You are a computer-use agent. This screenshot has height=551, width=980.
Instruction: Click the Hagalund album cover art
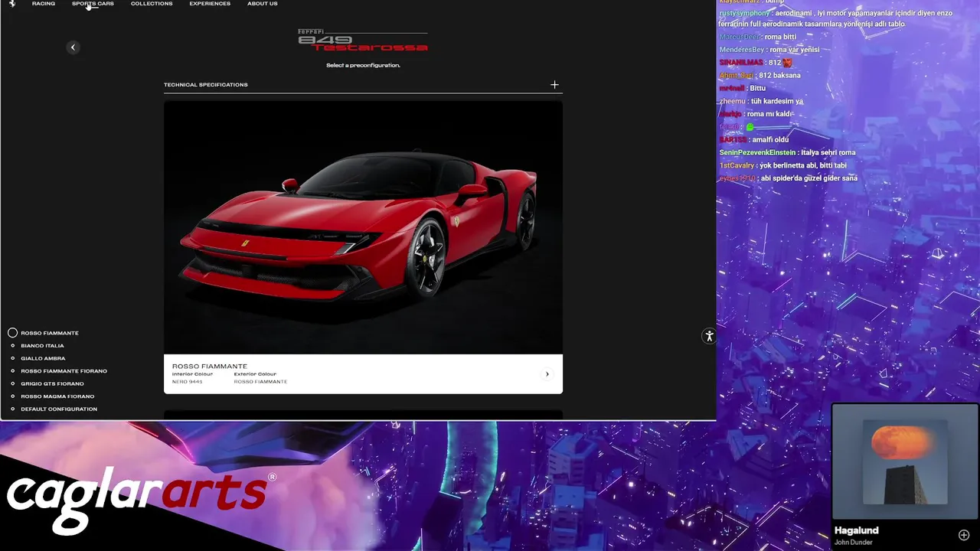tap(905, 461)
